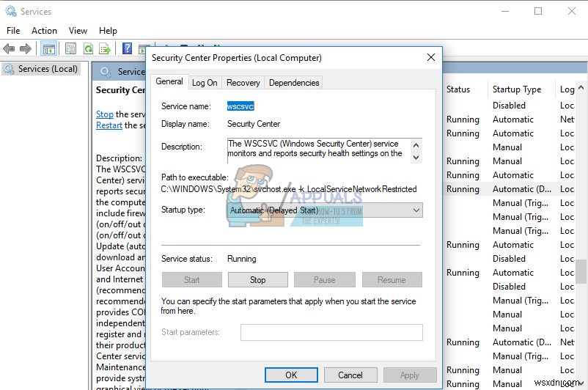The image size is (588, 390).
Task: Open the Properties toolbar icon in Services
Action: click(x=70, y=48)
